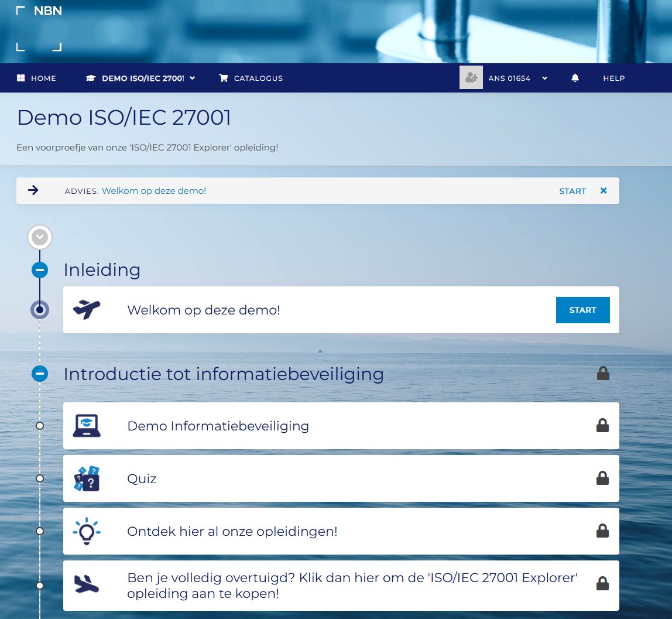Image resolution: width=672 pixels, height=619 pixels.
Task: Expand the ANS 01654 dropdown chevron
Action: [x=545, y=78]
